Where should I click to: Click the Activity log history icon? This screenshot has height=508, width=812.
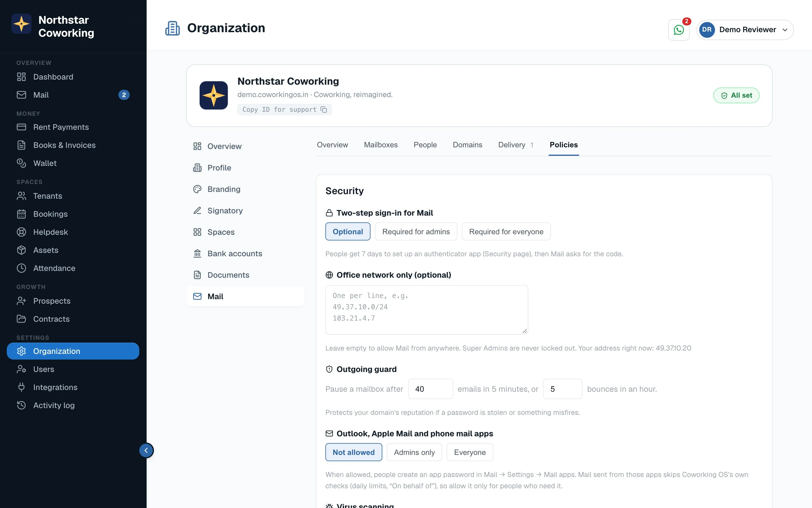(21, 406)
